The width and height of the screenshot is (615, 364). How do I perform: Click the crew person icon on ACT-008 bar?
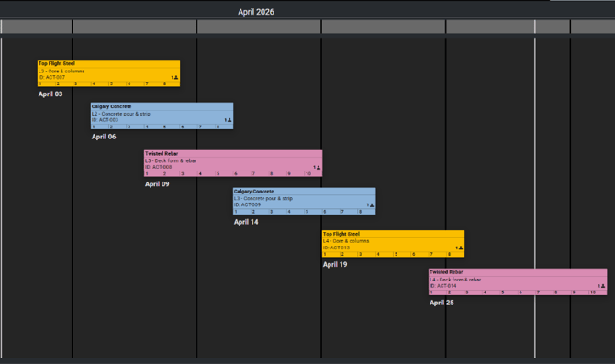click(319, 167)
